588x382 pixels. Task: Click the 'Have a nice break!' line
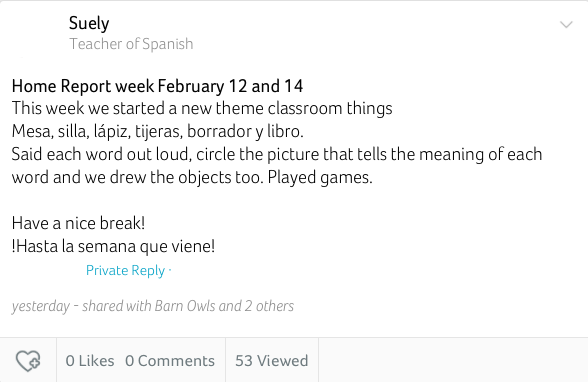(78, 223)
